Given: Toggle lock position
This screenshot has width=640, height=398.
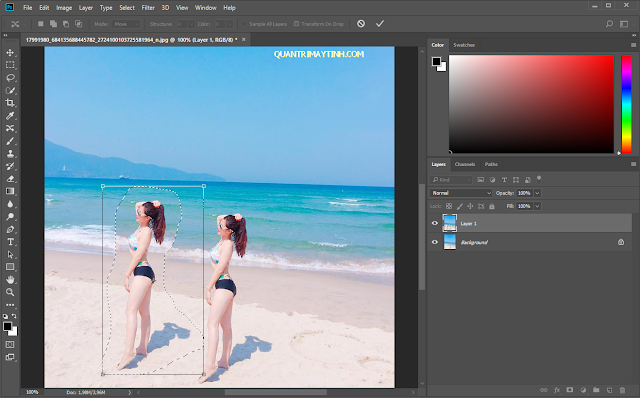Looking at the screenshot, I should [470, 206].
